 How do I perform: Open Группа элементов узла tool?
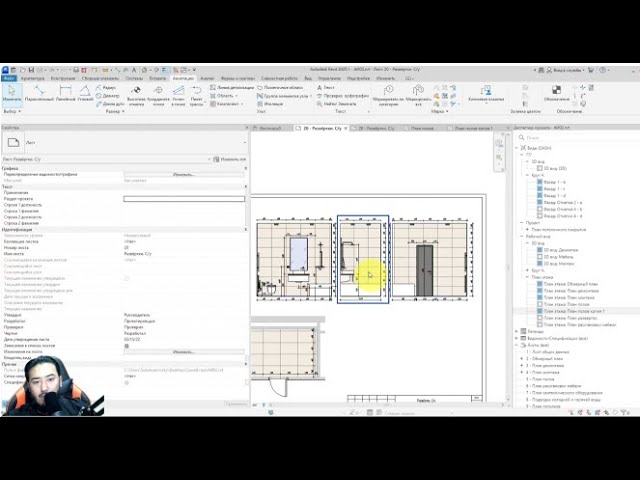(x=283, y=96)
